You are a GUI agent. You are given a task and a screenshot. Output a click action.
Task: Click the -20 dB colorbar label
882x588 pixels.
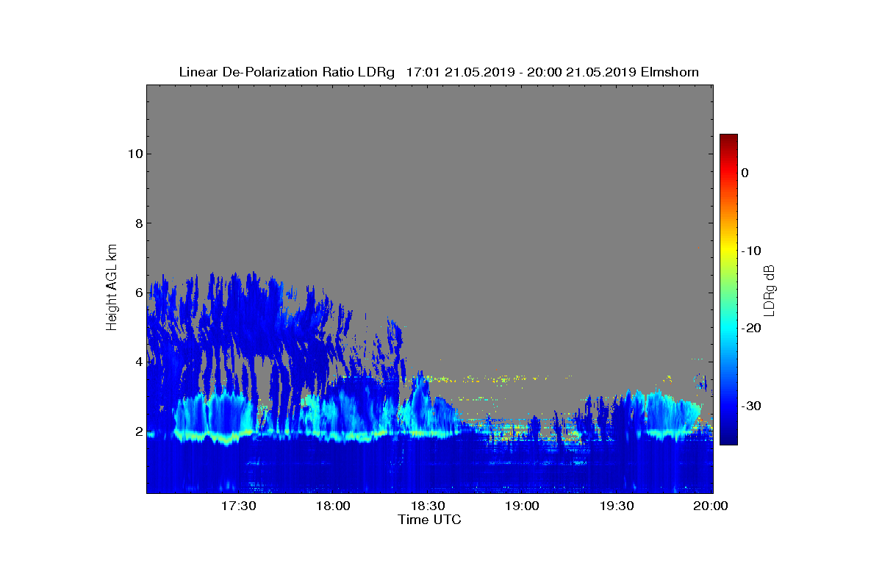750,328
